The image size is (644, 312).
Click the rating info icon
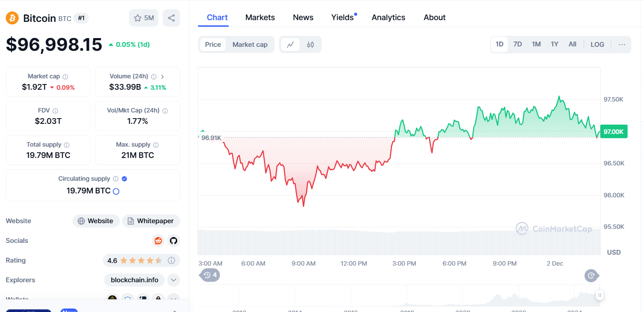pos(171,260)
